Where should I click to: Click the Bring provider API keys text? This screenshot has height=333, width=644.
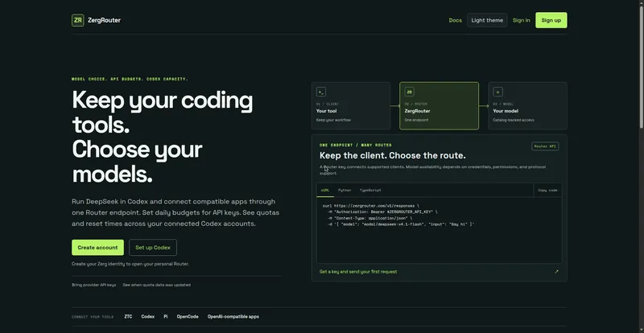coord(93,285)
